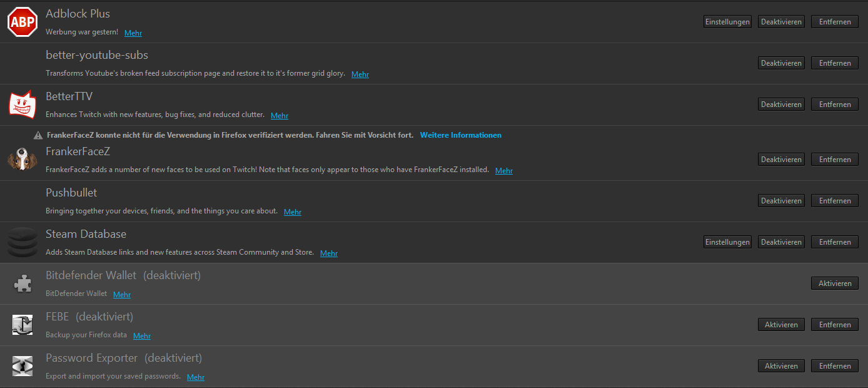Select the FrankerFaceZ title

coord(78,151)
